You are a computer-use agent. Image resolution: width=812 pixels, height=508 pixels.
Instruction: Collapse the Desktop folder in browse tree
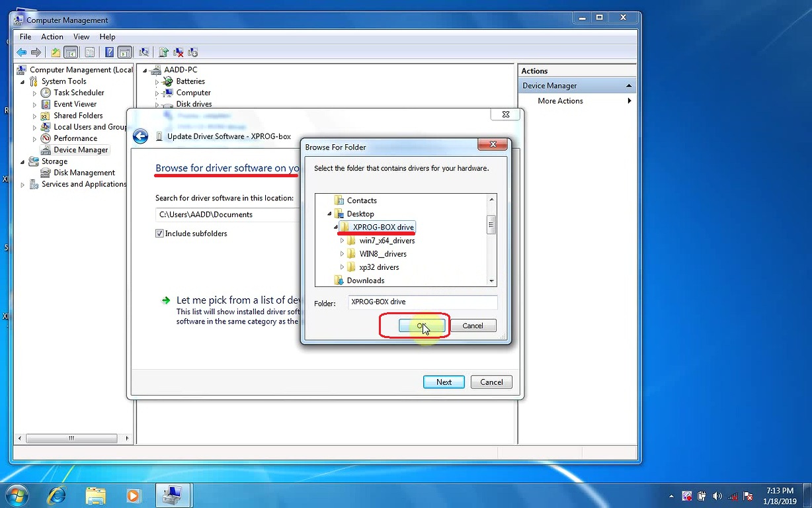tap(329, 214)
